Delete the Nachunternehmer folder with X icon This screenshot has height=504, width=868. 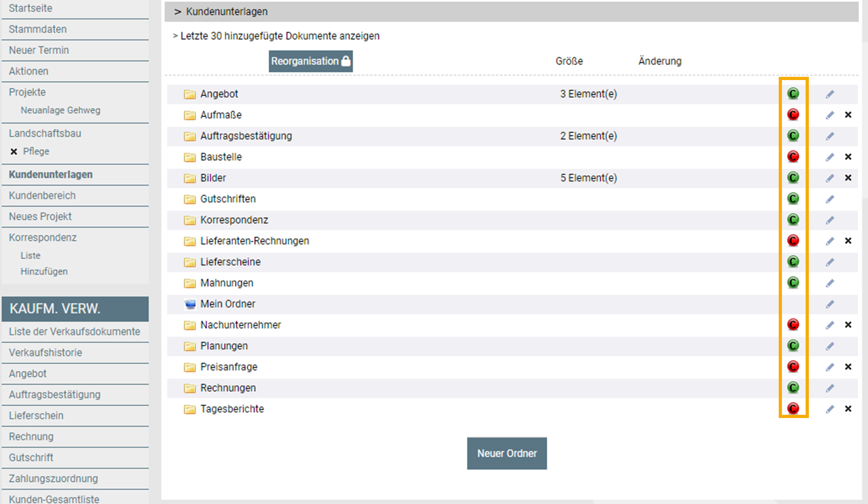848,325
